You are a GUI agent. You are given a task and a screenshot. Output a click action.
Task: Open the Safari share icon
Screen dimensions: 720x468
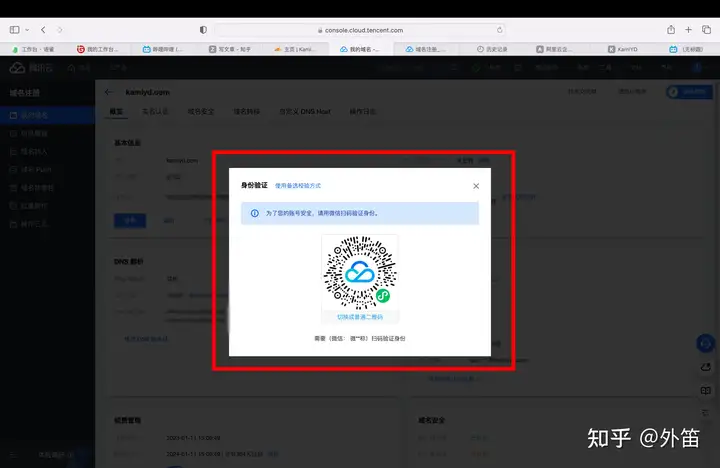pos(671,30)
